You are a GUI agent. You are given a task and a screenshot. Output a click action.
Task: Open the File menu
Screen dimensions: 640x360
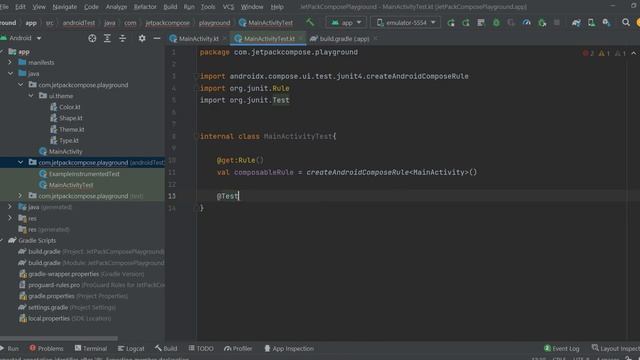click(4, 7)
